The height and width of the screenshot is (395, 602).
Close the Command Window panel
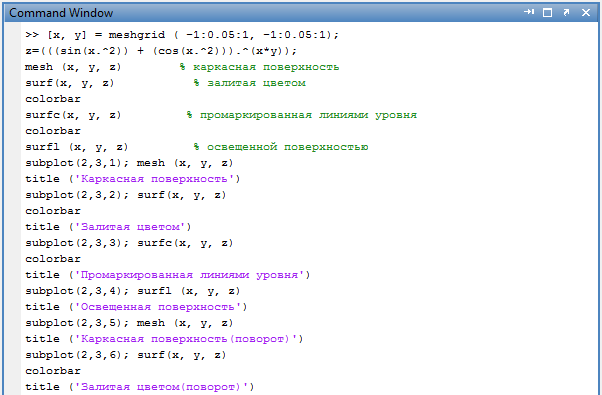coord(585,13)
